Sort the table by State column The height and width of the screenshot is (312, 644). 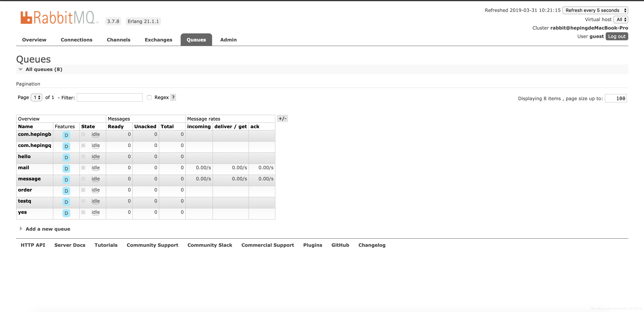(88, 127)
